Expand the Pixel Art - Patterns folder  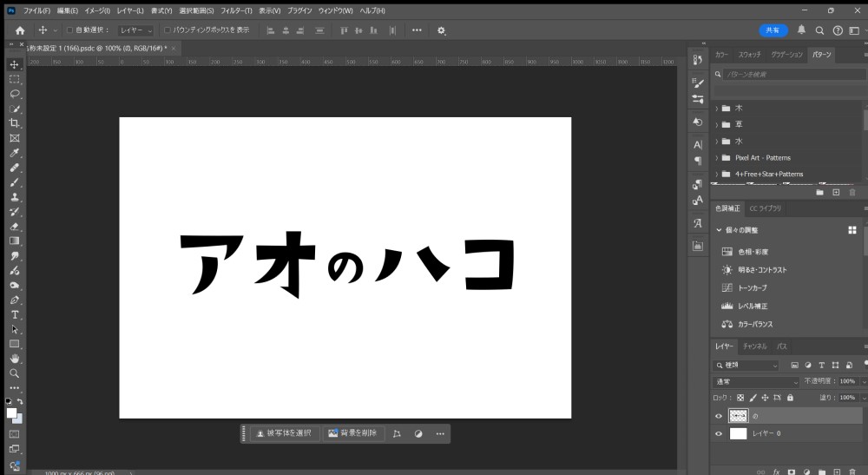pos(717,158)
